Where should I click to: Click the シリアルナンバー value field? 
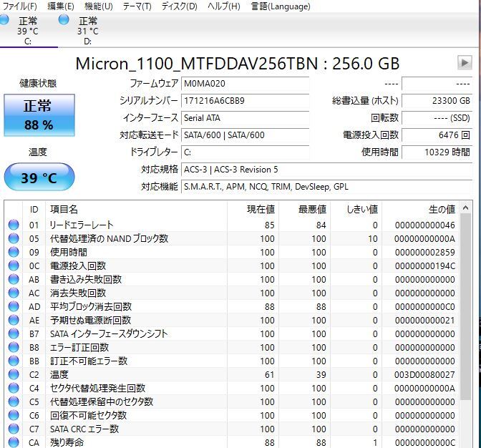[x=245, y=101]
